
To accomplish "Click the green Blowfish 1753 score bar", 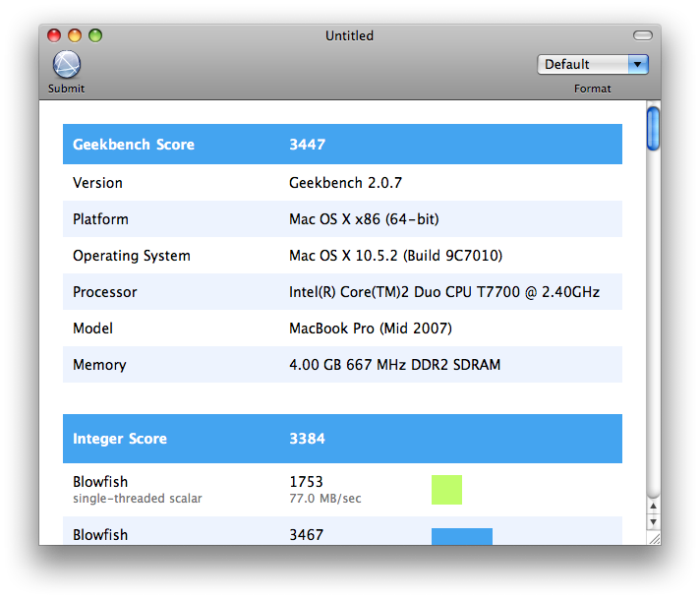I will [446, 490].
